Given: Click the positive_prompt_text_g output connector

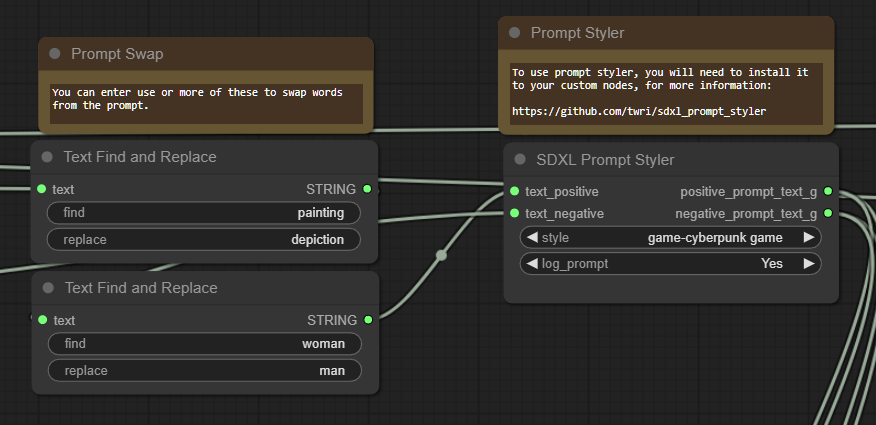Looking at the screenshot, I should pos(827,191).
